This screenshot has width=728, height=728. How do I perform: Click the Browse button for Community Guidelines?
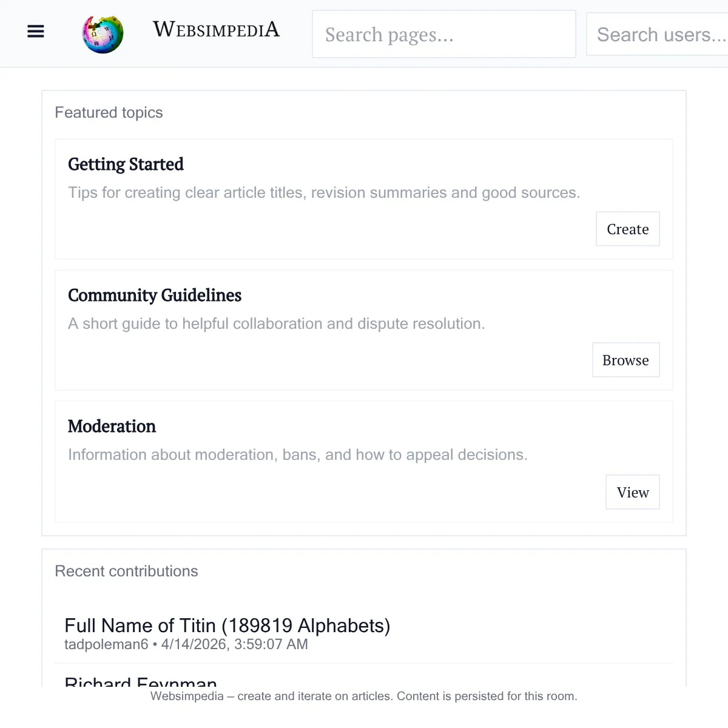point(626,360)
